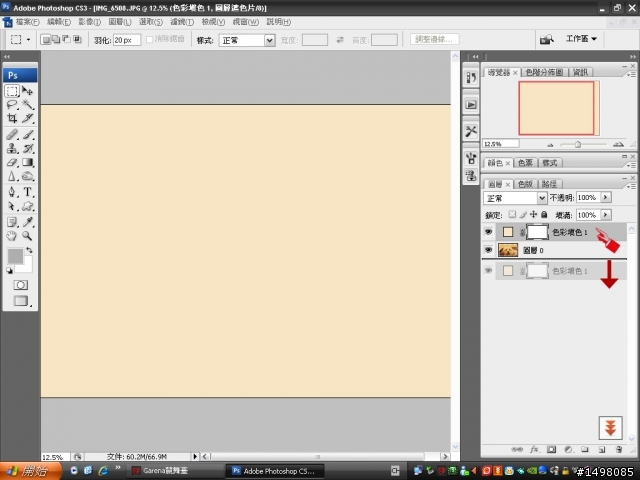Click the new adjustment layer icon

568,449
